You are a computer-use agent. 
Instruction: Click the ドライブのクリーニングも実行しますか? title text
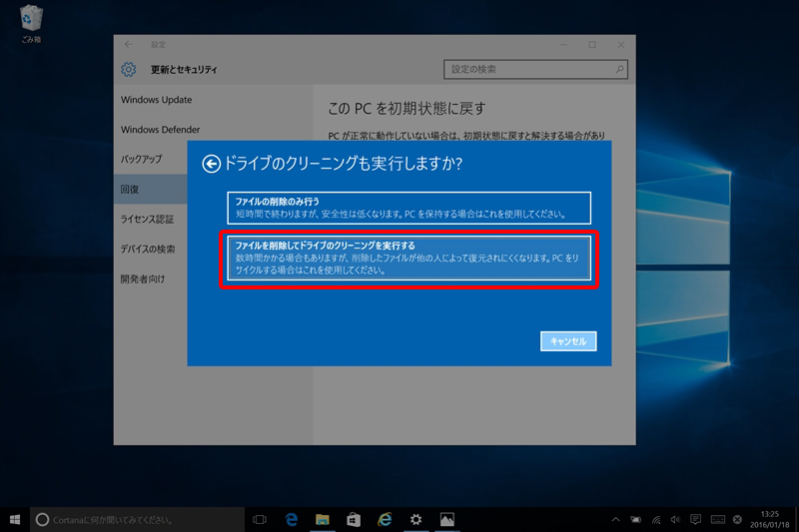(343, 164)
